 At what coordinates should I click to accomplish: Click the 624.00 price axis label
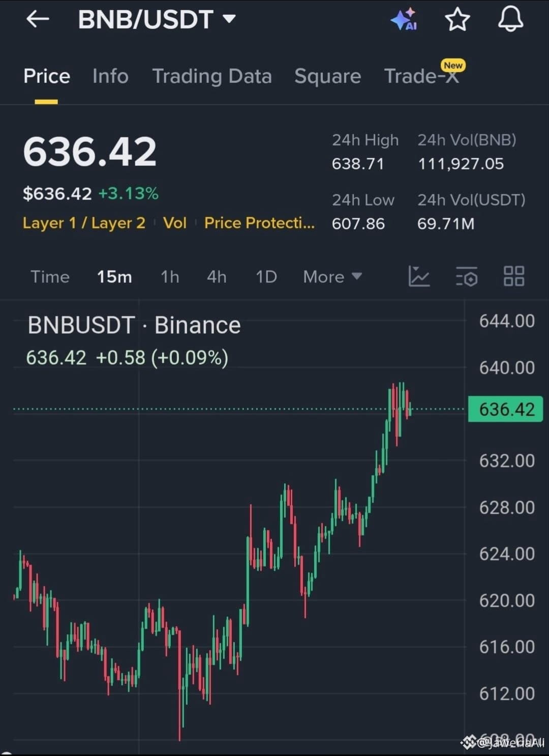pos(507,554)
